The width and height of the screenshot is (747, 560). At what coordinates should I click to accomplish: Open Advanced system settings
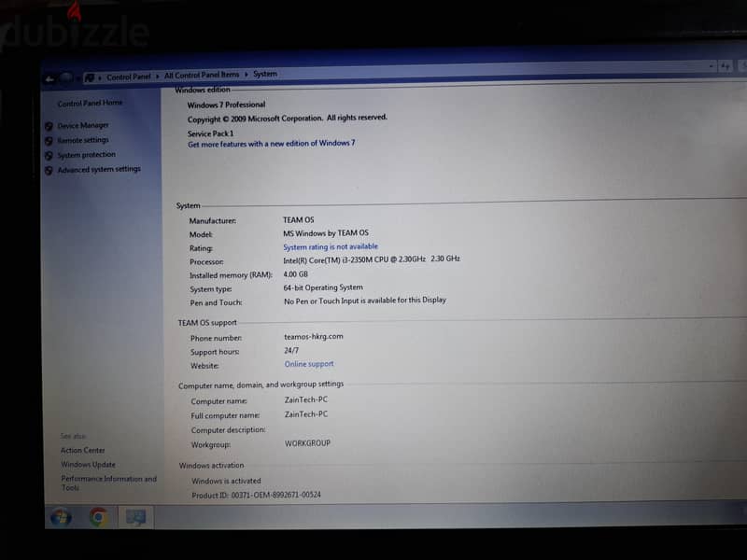pyautogui.click(x=99, y=169)
